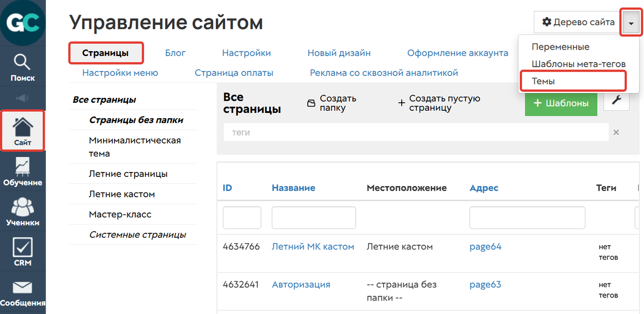Image resolution: width=644 pixels, height=314 pixels.
Task: Expand the dropdown arrow next to Дерево сайта
Action: coord(631,23)
